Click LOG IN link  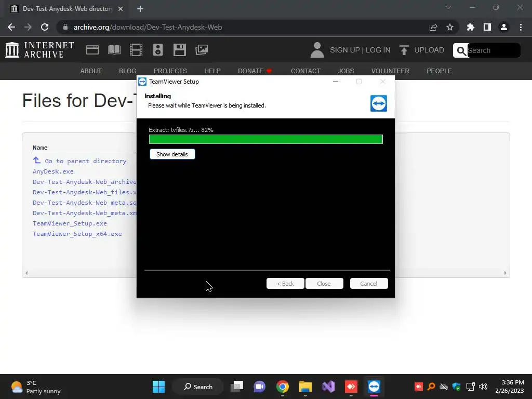pyautogui.click(x=378, y=50)
